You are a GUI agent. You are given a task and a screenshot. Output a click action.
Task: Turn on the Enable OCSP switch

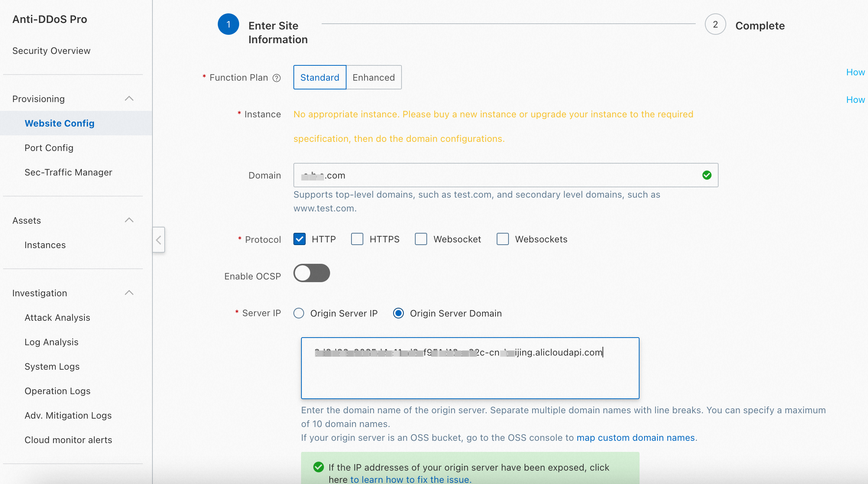tap(312, 273)
